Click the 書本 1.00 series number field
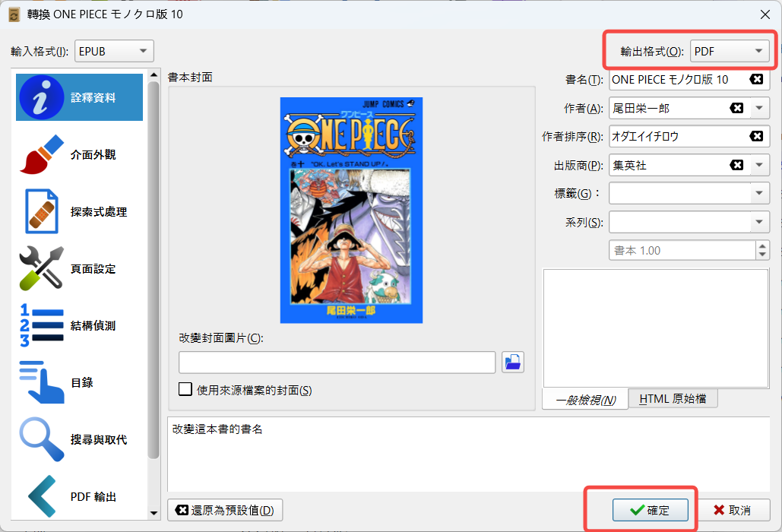 [682, 250]
